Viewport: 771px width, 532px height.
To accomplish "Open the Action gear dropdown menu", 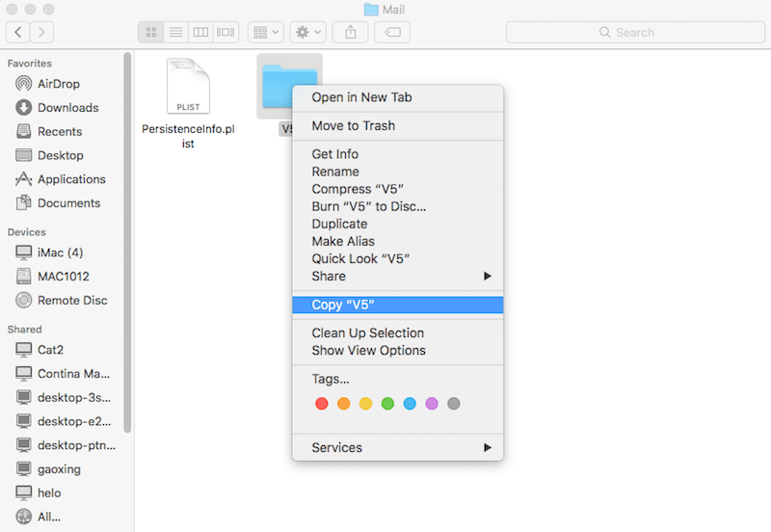I will click(308, 32).
